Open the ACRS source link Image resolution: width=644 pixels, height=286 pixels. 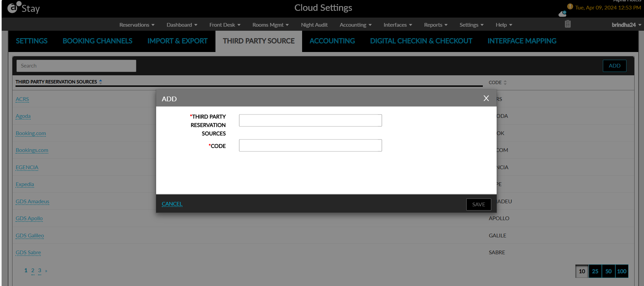[22, 99]
